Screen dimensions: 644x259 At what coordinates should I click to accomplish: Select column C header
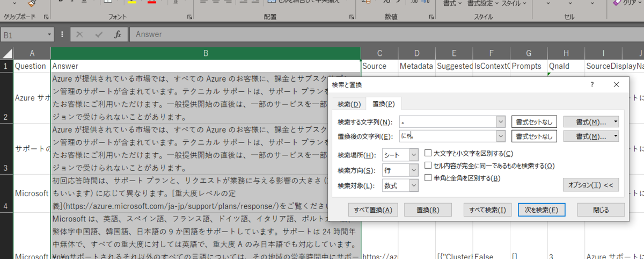(379, 53)
